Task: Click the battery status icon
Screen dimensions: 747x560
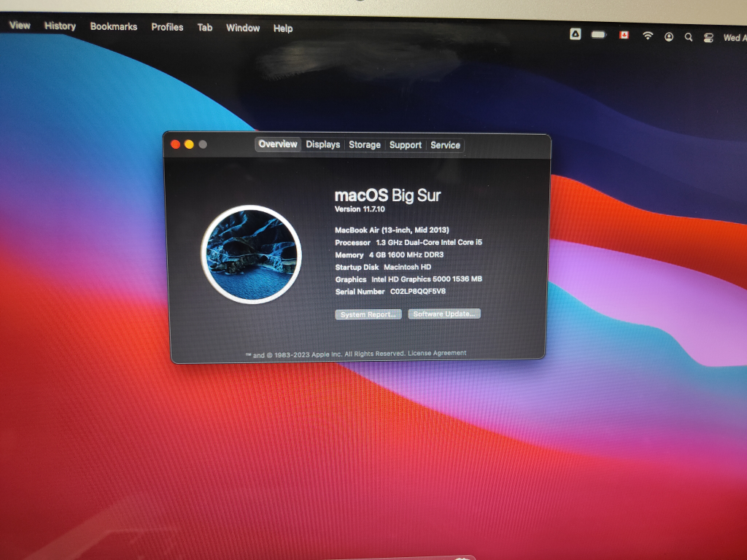Action: [599, 35]
